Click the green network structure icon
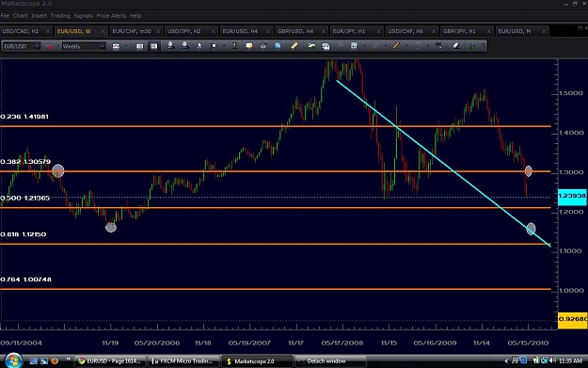The height and width of the screenshot is (368, 588). click(472, 46)
